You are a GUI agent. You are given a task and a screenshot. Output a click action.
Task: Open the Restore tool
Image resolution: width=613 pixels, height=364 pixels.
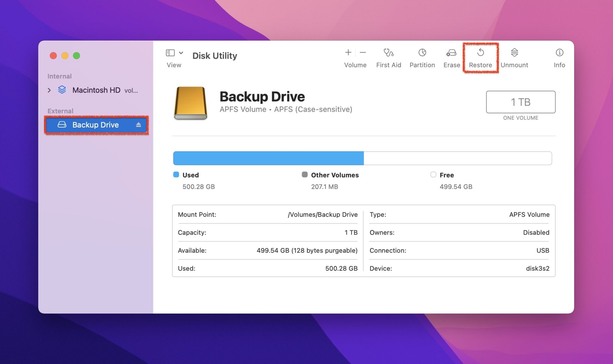[480, 57]
